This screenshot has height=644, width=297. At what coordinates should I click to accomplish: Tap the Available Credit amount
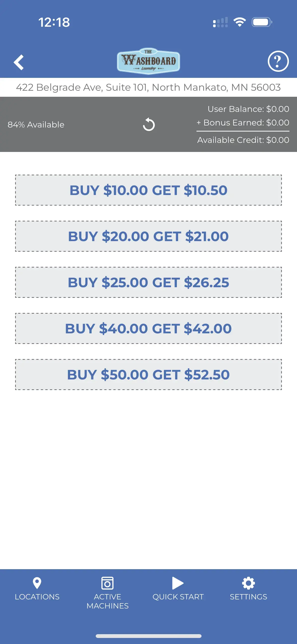(x=243, y=140)
